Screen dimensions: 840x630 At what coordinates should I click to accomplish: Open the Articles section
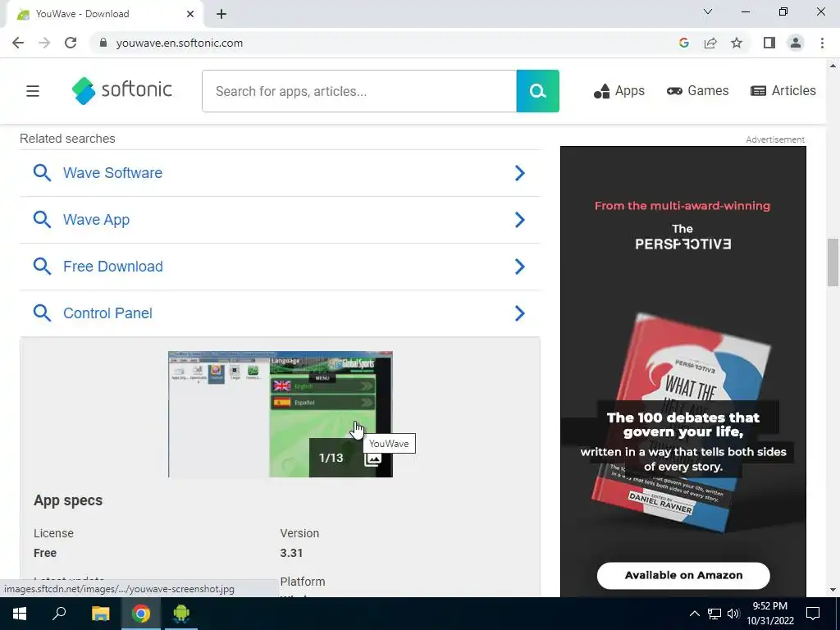(783, 91)
